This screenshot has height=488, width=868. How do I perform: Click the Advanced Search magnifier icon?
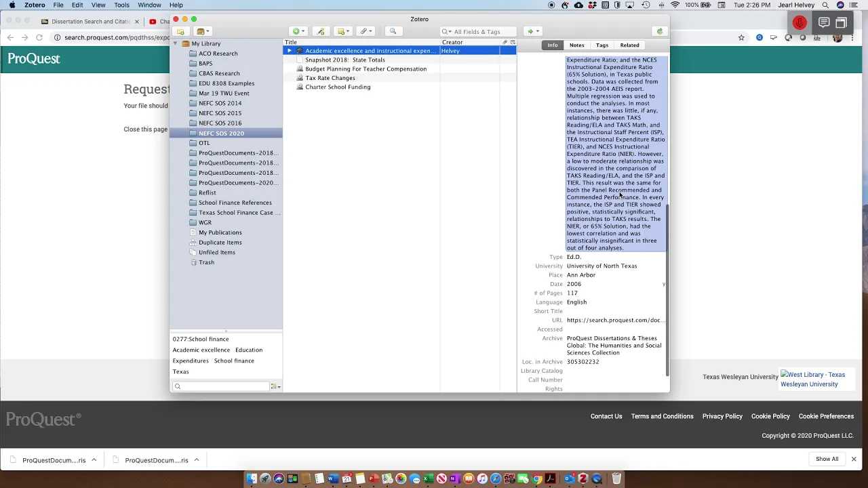point(393,31)
